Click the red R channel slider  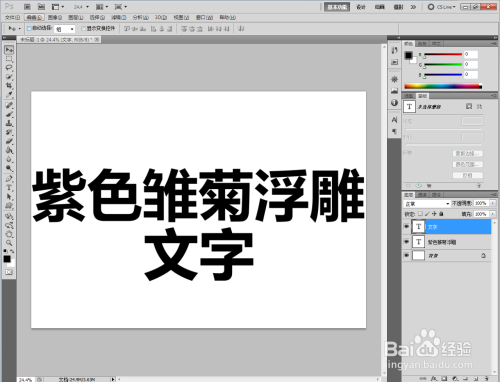[x=443, y=54]
